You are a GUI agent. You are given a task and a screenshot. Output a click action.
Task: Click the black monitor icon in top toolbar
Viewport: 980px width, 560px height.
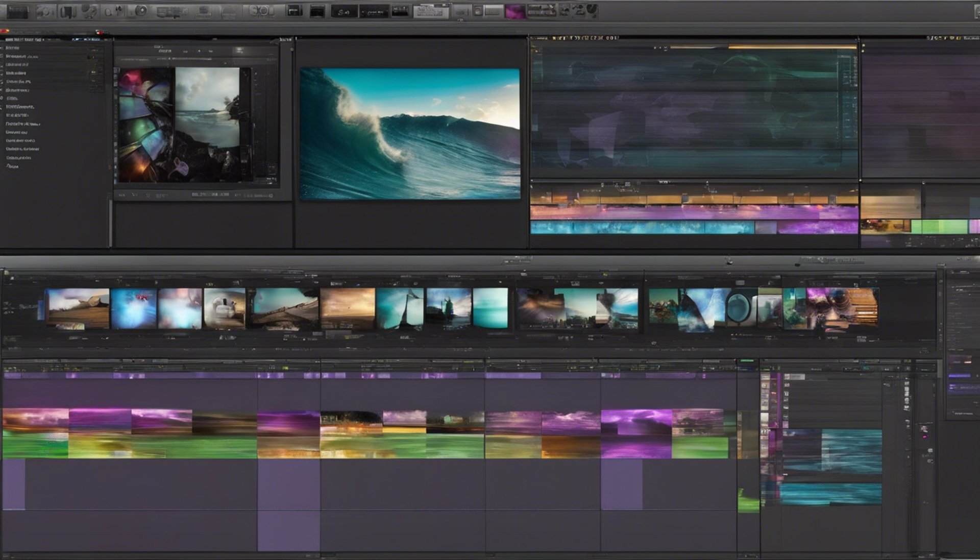[317, 11]
